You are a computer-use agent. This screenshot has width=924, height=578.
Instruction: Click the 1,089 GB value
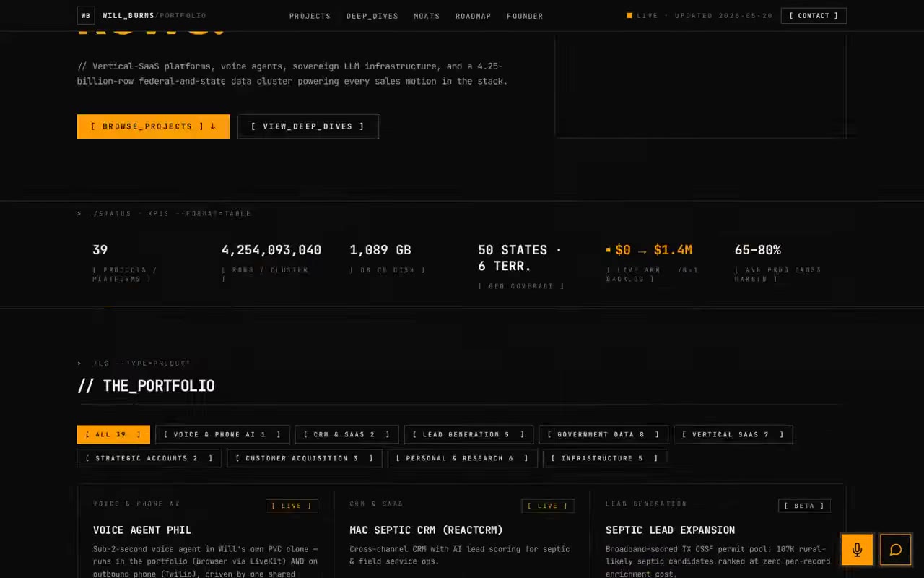[380, 250]
